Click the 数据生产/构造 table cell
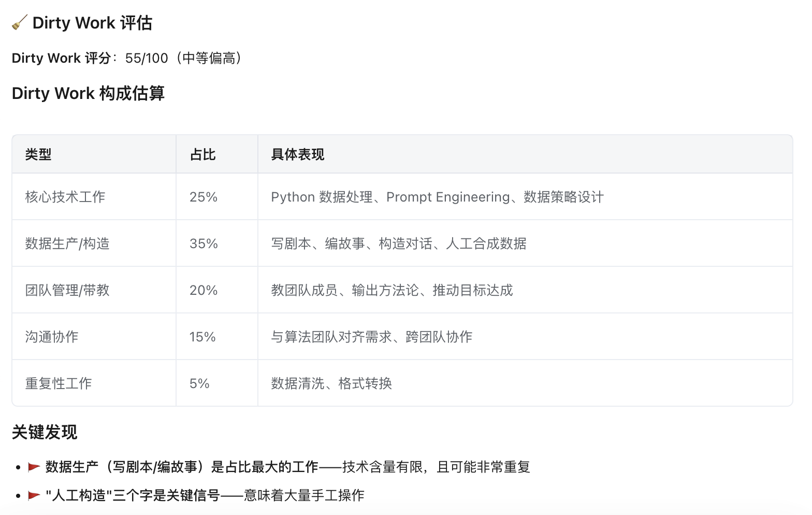Screen dimensions: 812x515 (67, 244)
